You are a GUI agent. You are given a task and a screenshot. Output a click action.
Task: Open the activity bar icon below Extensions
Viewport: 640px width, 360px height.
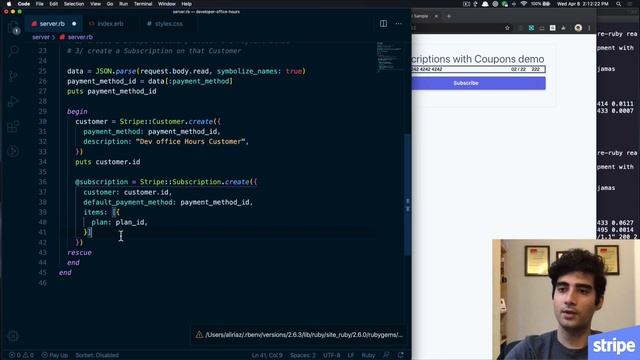click(13, 151)
